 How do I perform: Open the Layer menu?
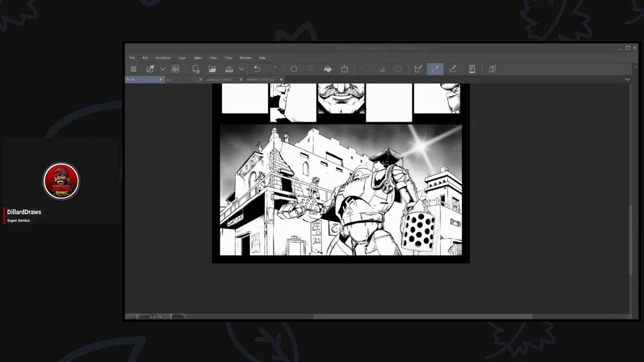point(182,58)
